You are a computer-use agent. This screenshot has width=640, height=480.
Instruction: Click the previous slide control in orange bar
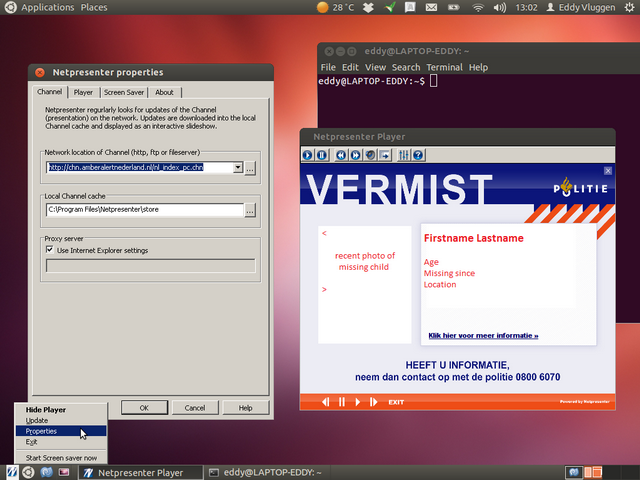click(x=325, y=402)
